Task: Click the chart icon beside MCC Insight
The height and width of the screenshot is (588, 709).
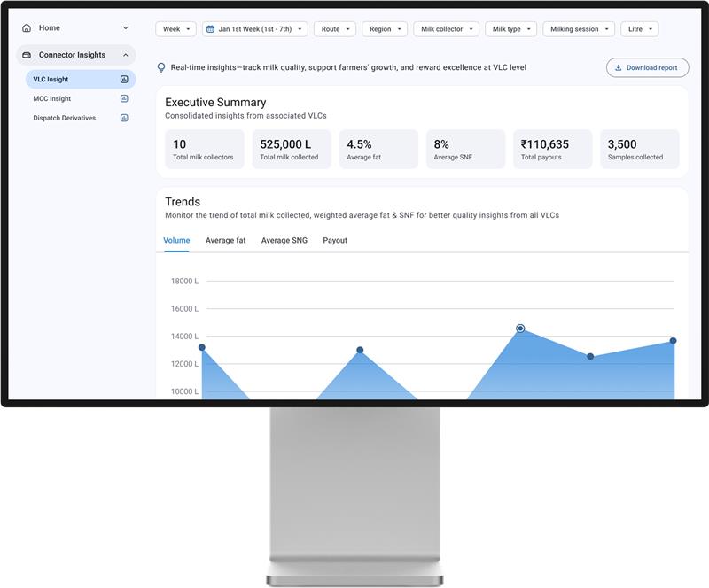Action: 124,99
